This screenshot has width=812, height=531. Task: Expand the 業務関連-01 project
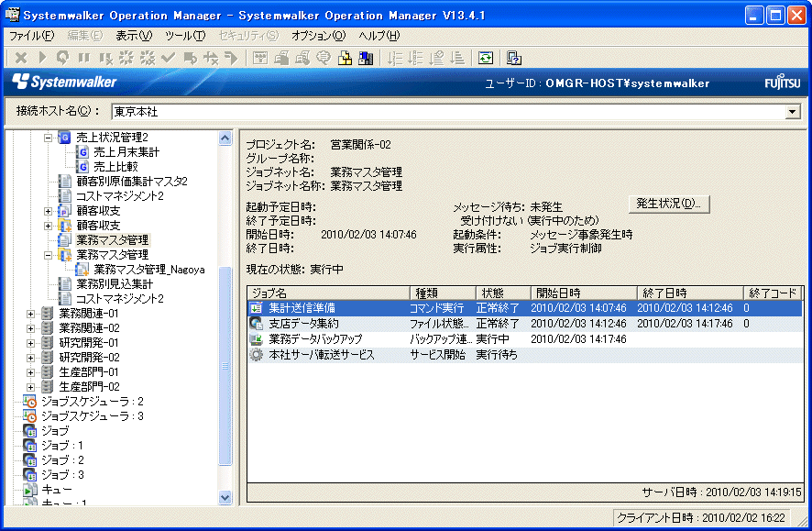click(30, 314)
